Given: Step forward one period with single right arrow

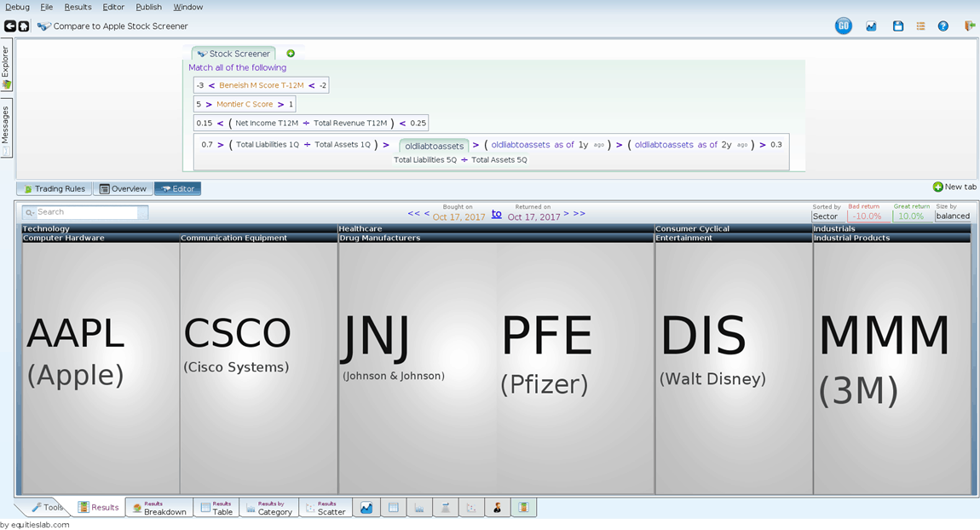Looking at the screenshot, I should tap(566, 213).
